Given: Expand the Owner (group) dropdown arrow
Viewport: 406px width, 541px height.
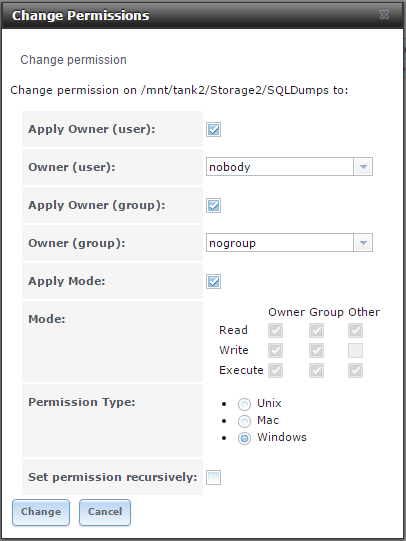Looking at the screenshot, I should click(363, 243).
